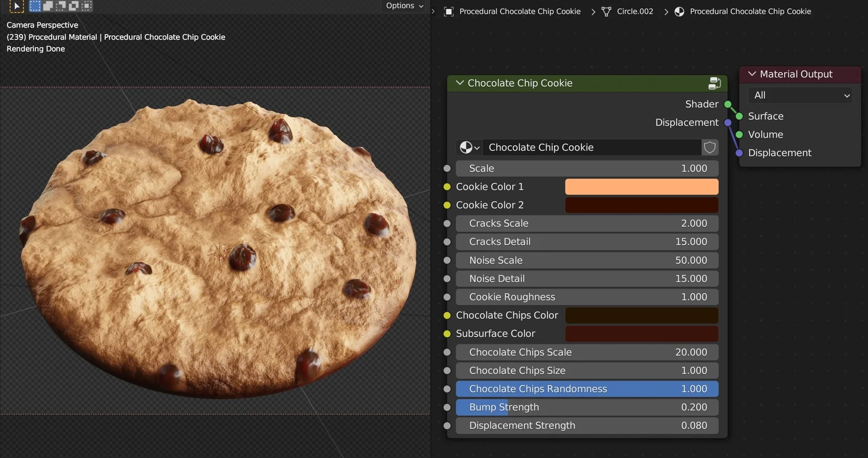Click the node group edit icon
This screenshot has width=868, height=458.
point(714,83)
